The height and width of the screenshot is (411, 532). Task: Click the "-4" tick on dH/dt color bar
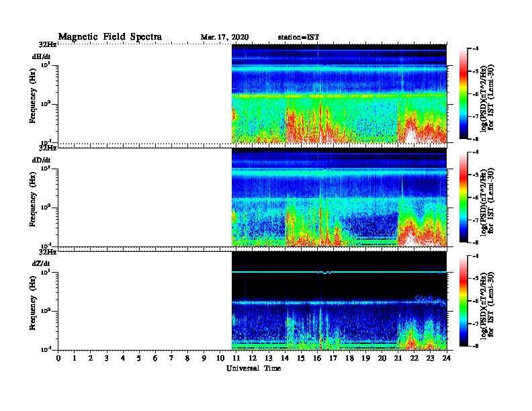476,48
